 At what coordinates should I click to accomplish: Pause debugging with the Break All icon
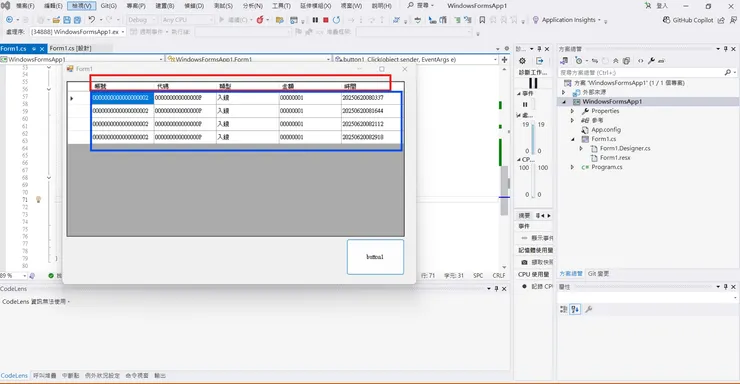pos(315,20)
